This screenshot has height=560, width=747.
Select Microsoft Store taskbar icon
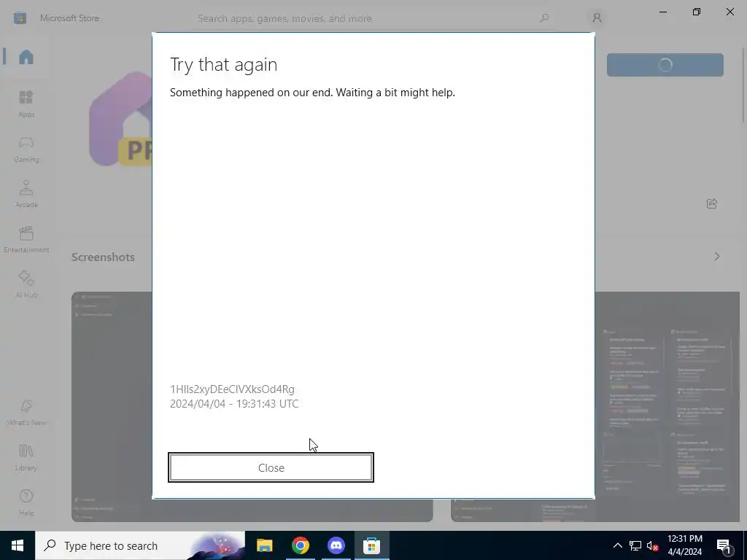tap(371, 545)
